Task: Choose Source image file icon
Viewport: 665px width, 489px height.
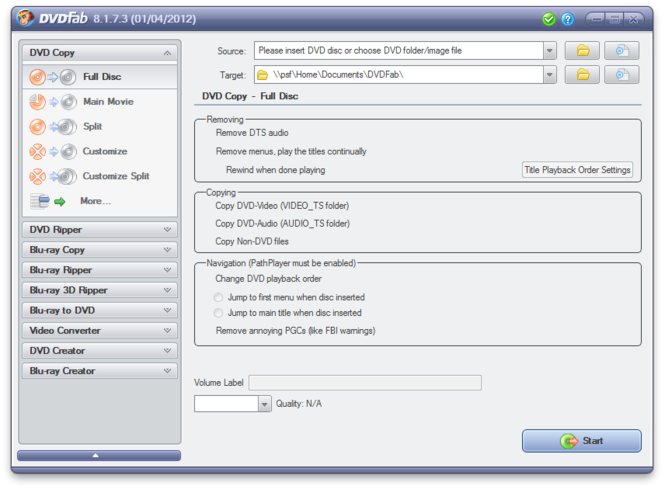Action: [x=621, y=51]
